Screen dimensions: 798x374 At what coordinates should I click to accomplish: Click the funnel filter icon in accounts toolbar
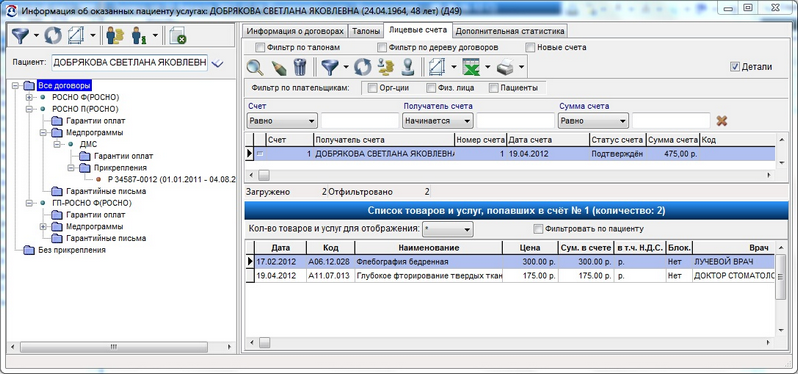coord(330,67)
